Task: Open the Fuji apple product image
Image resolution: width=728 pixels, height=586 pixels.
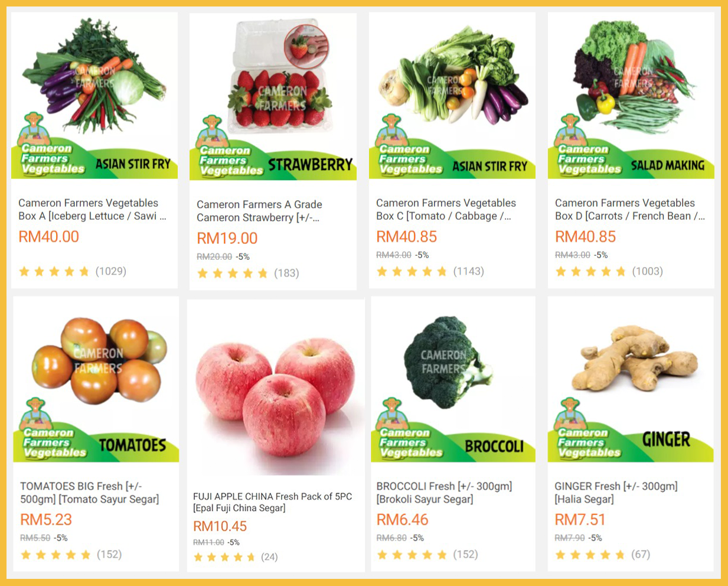Action: click(x=276, y=388)
